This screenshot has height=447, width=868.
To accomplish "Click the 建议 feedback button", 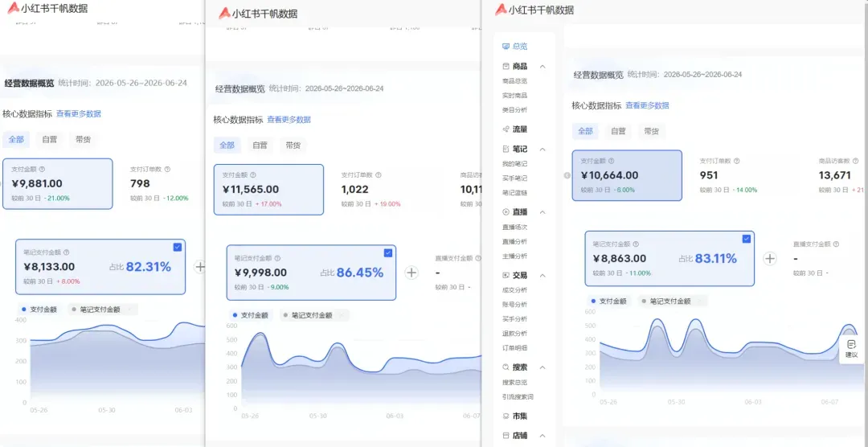I will (851, 349).
